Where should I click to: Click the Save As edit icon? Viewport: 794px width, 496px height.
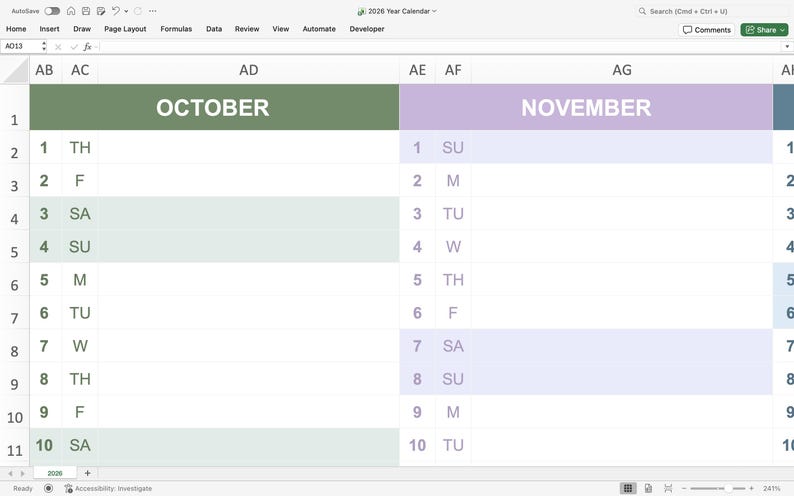coord(101,11)
